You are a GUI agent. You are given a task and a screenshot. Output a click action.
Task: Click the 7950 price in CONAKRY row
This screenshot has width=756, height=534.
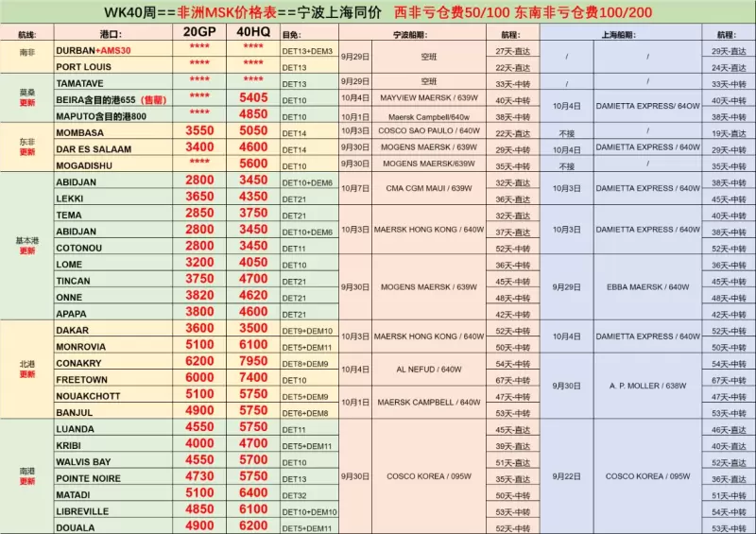click(x=253, y=361)
